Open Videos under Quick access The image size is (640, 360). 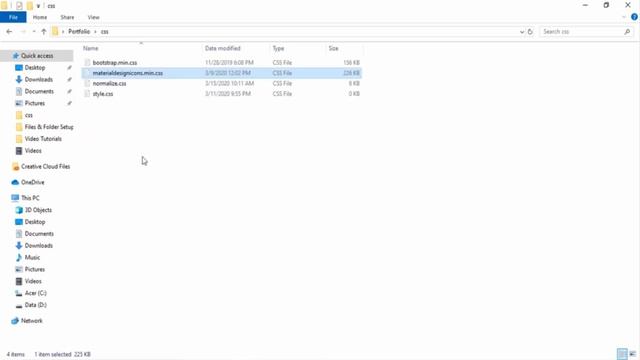(x=33, y=151)
